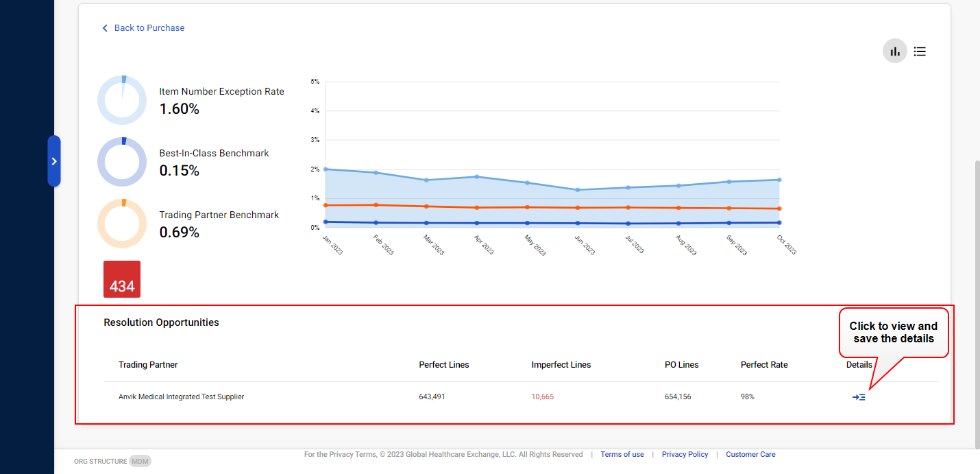Select Anvik Medical Integrated Test Supplier
The image size is (980, 474).
click(181, 396)
